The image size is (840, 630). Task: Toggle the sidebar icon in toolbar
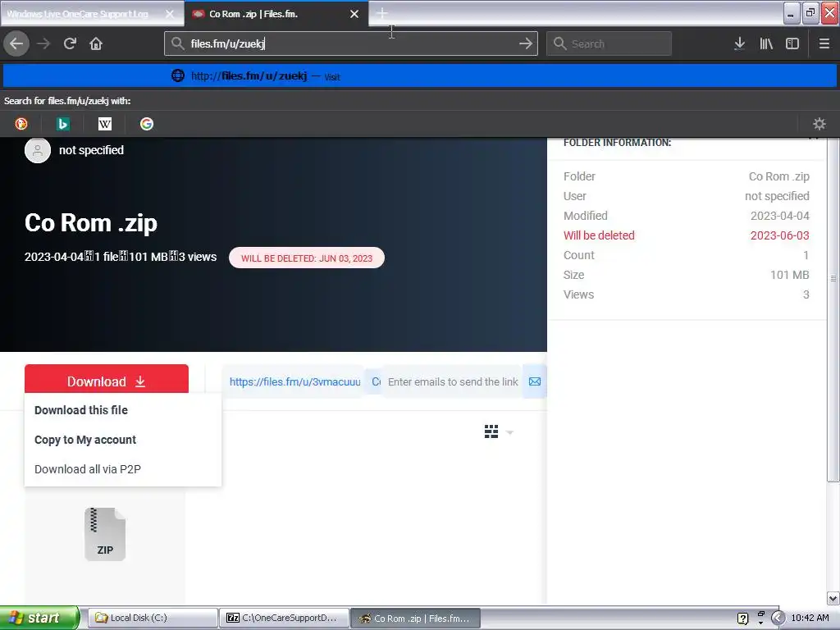coord(792,43)
